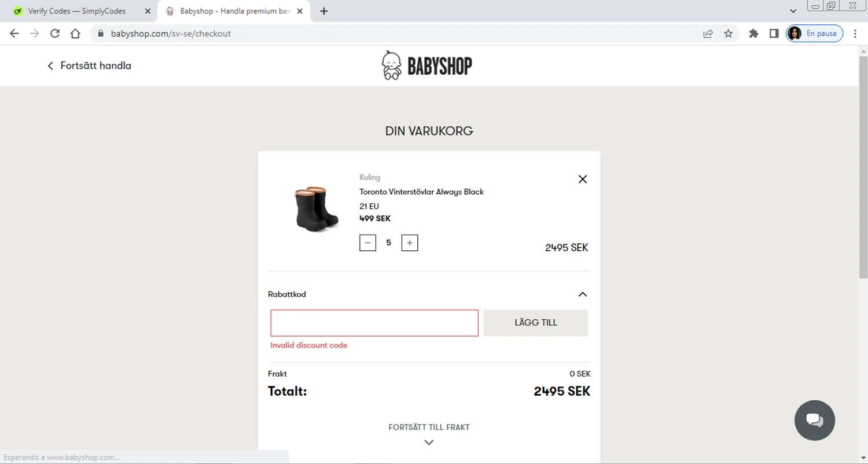
Task: Click the 'Invalid discount code' error text
Action: pos(309,345)
